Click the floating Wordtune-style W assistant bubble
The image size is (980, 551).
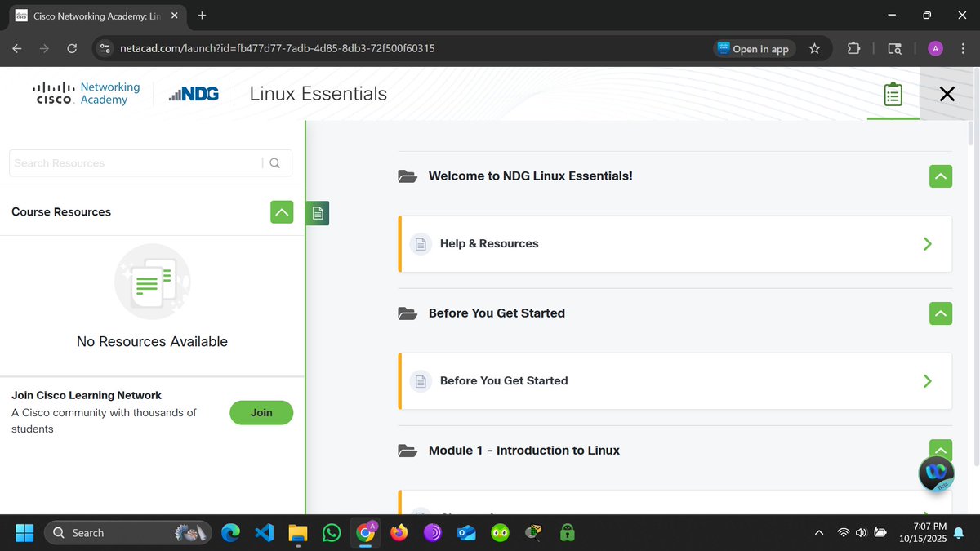point(937,473)
